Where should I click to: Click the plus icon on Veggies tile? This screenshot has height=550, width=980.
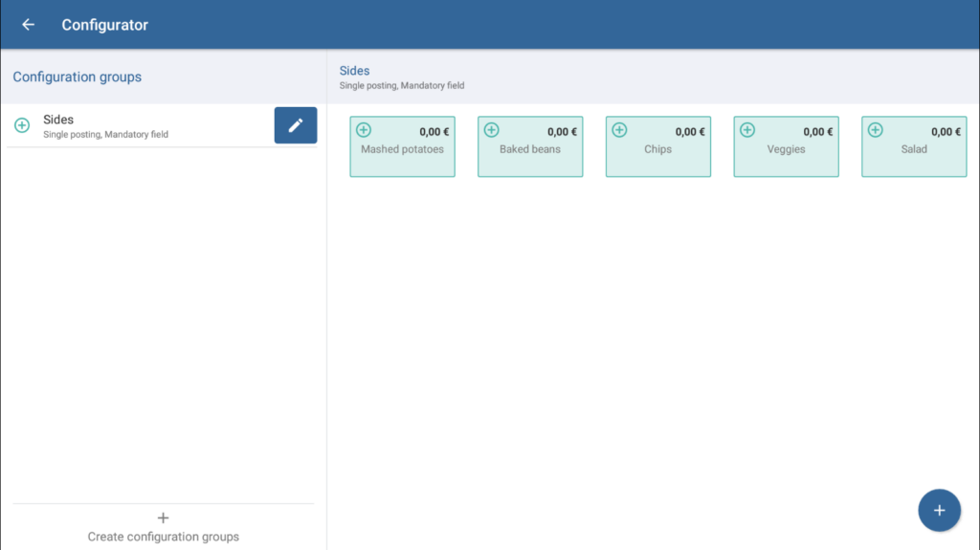tap(747, 130)
